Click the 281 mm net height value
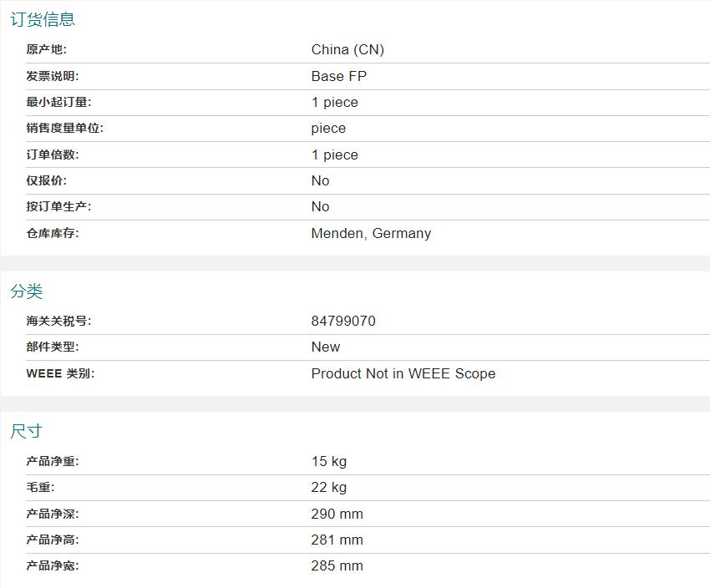The width and height of the screenshot is (710, 588). 337,540
